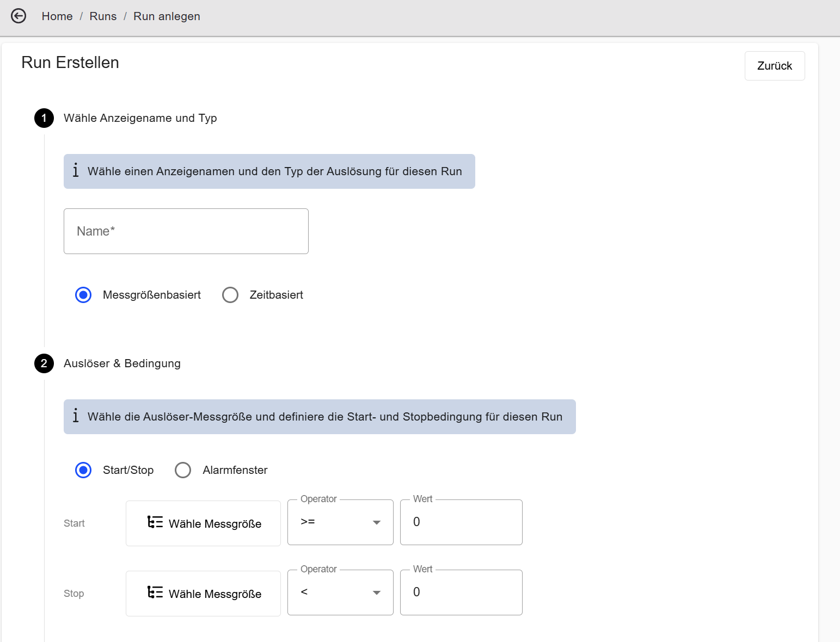Click the info icon in the Auslöser-Messgröße hint banner
Viewport: 840px width, 642px height.
(76, 416)
